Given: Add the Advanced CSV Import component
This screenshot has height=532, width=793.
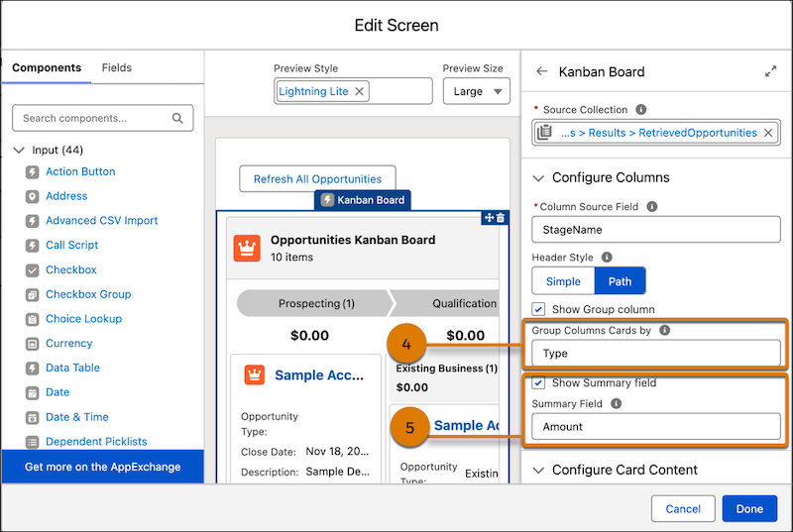Looking at the screenshot, I should [x=102, y=221].
